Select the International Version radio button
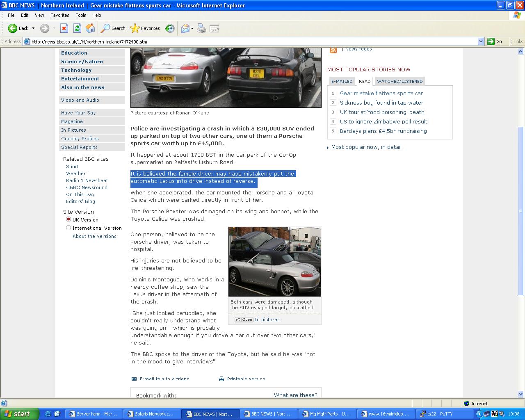This screenshot has height=420, width=525. click(68, 228)
